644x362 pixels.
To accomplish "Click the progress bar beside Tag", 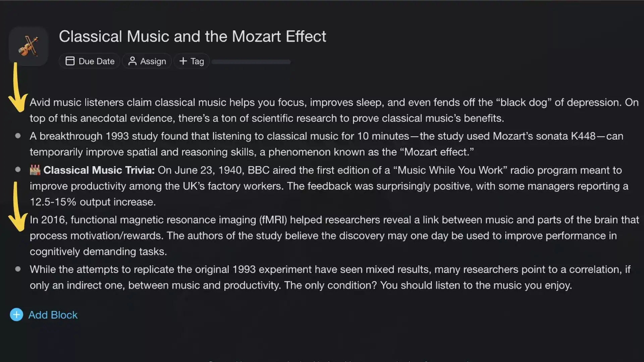I will (251, 62).
